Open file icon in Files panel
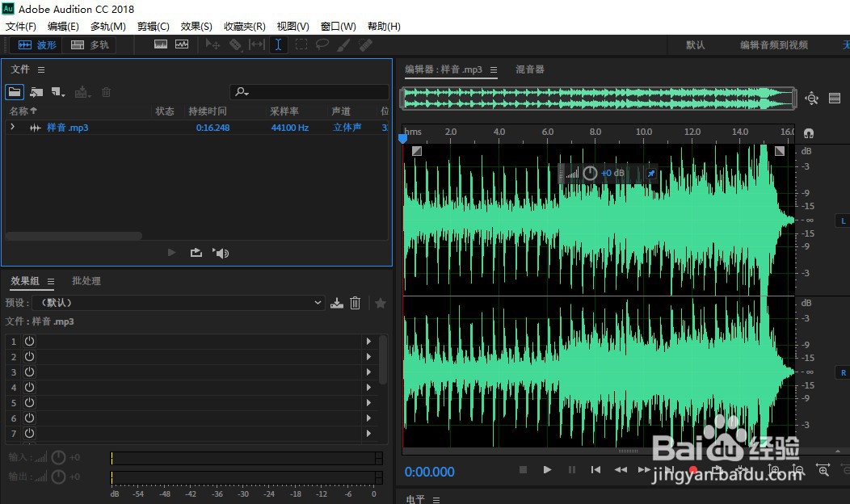 click(x=15, y=92)
